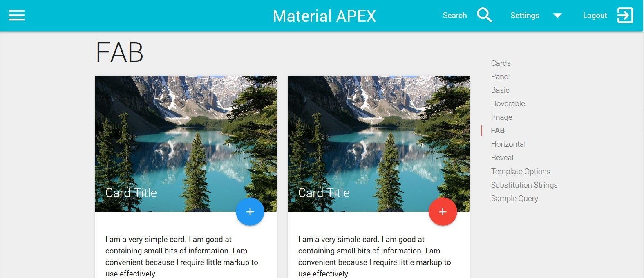Open the Image section link
The image size is (644, 278).
(x=501, y=117)
